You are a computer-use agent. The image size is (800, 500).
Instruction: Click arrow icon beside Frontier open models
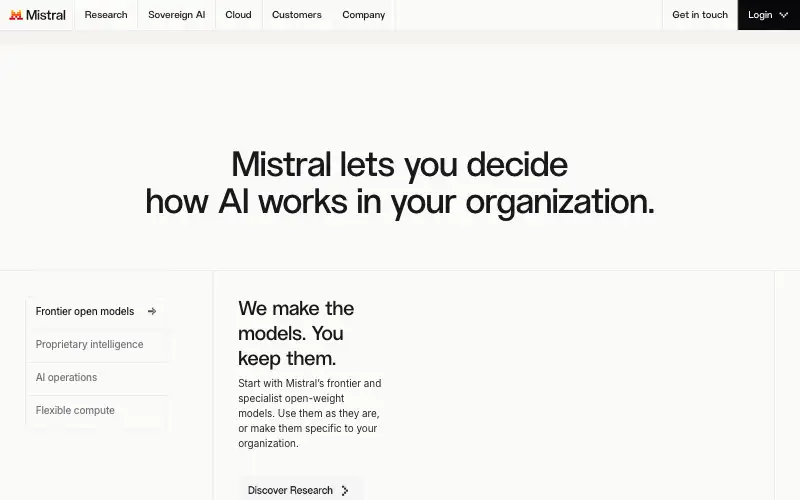pyautogui.click(x=152, y=311)
